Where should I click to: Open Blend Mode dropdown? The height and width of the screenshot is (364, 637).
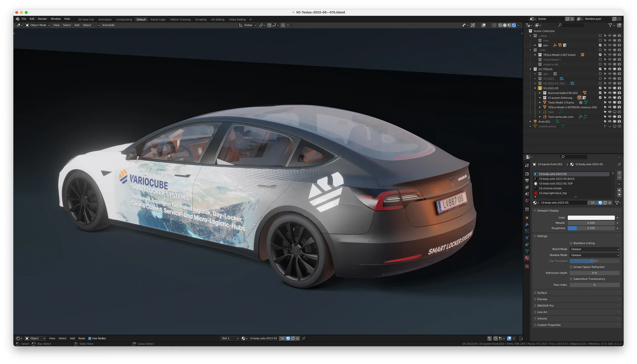595,249
